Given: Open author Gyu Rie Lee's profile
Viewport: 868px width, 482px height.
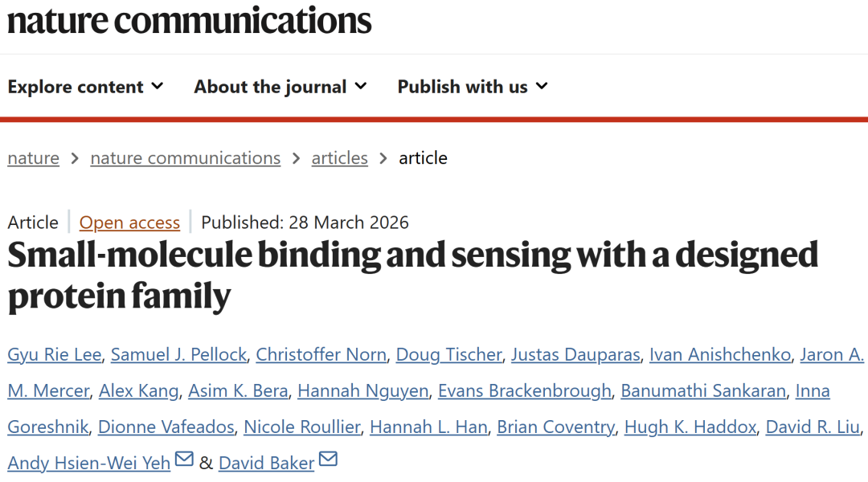Looking at the screenshot, I should point(54,354).
